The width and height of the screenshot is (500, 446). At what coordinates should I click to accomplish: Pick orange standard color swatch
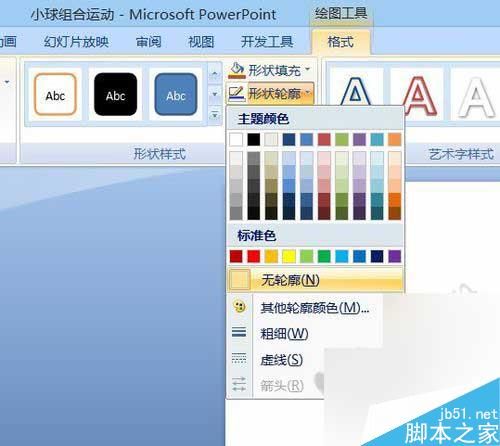point(271,256)
